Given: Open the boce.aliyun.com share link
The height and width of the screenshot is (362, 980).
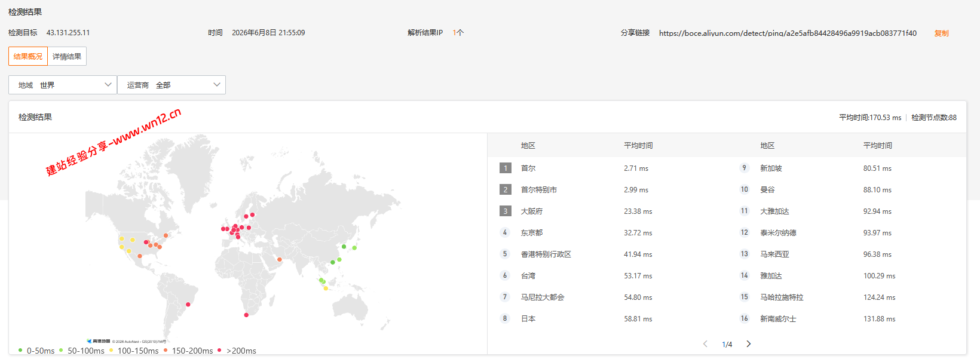Looking at the screenshot, I should click(788, 33).
